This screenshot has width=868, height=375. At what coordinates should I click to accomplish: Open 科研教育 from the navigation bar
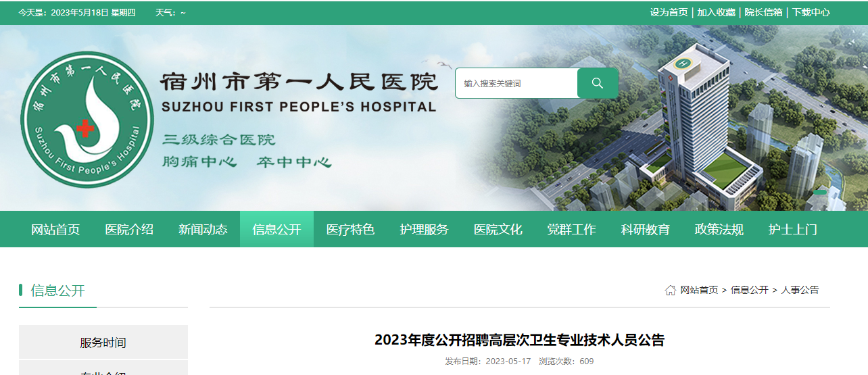pos(645,229)
